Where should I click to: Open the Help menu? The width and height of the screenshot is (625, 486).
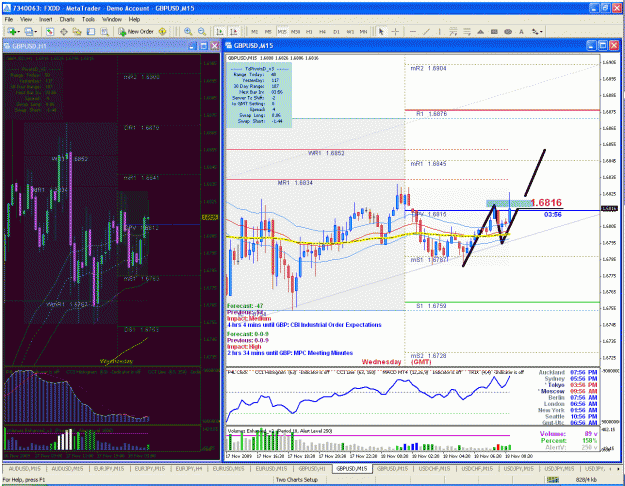[134, 19]
